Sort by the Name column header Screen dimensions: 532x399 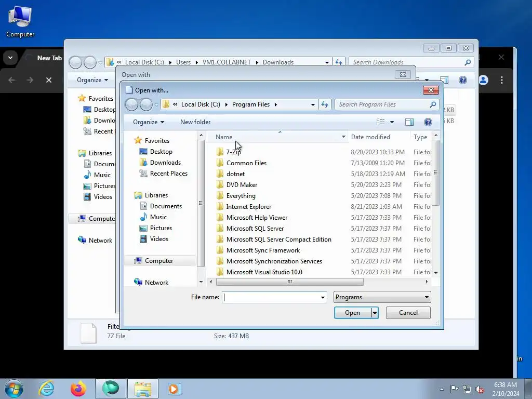click(224, 137)
